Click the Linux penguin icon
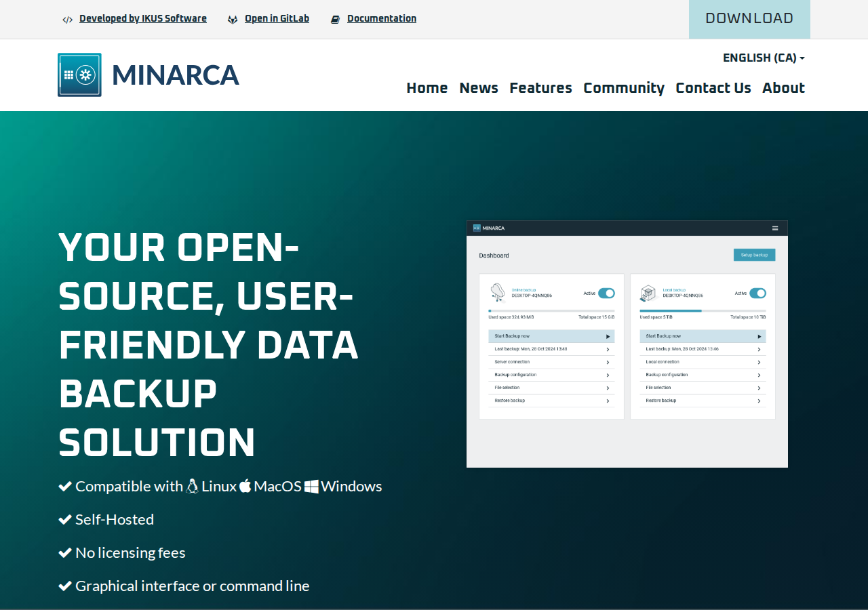The image size is (868, 610). [192, 486]
